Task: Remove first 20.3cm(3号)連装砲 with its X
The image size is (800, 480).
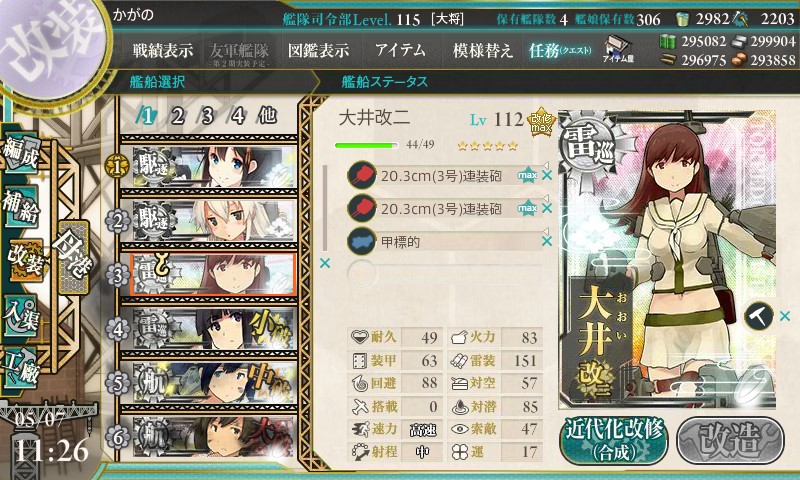Action: (546, 175)
